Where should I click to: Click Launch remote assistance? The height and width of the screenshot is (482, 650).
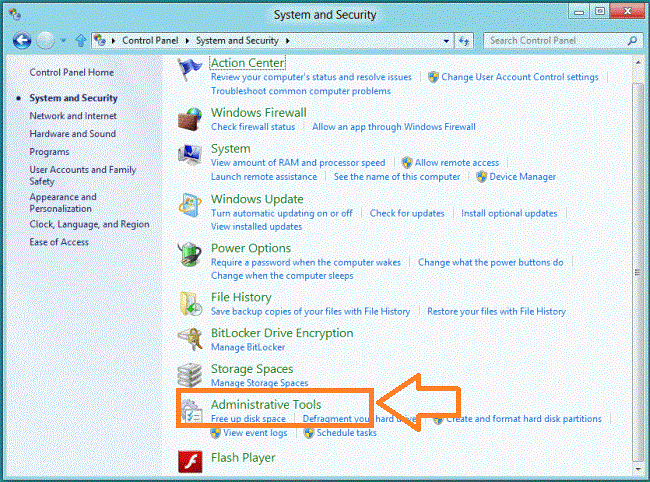pos(264,177)
